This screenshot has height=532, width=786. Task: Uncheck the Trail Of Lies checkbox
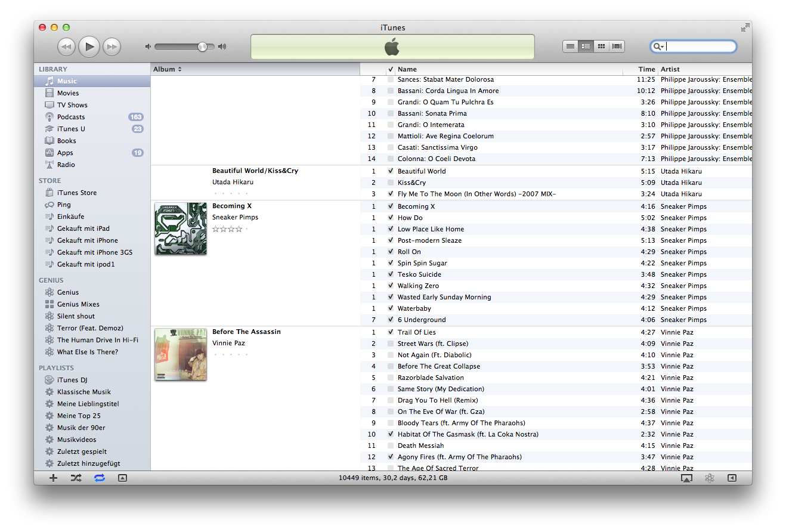[391, 332]
